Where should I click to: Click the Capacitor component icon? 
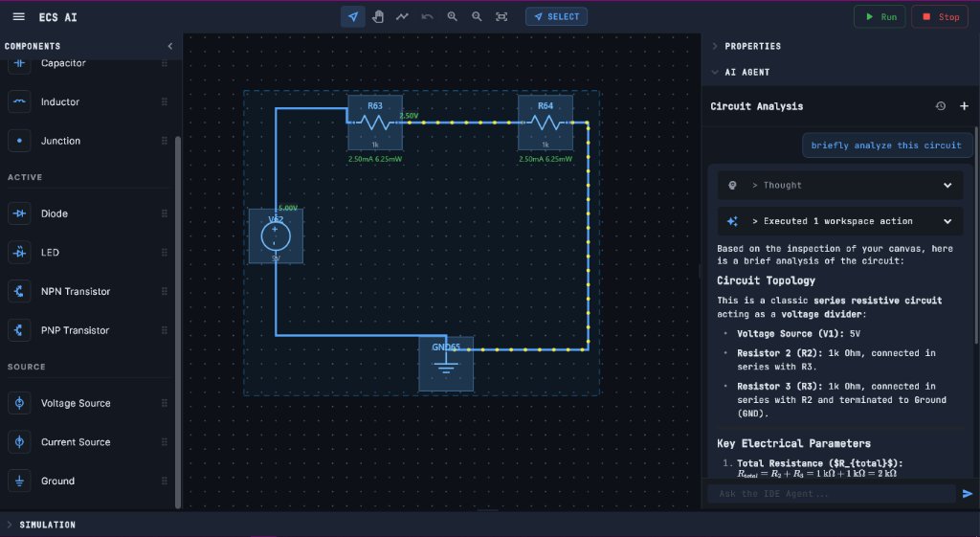19,63
